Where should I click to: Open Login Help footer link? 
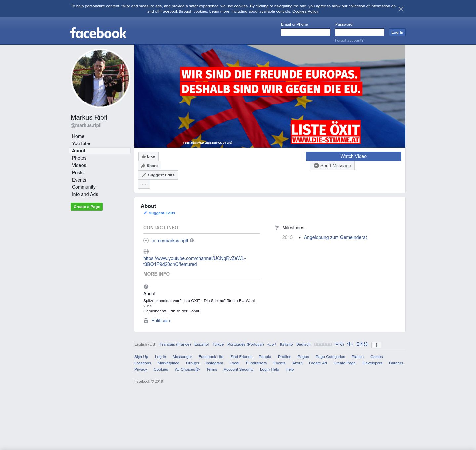click(269, 369)
